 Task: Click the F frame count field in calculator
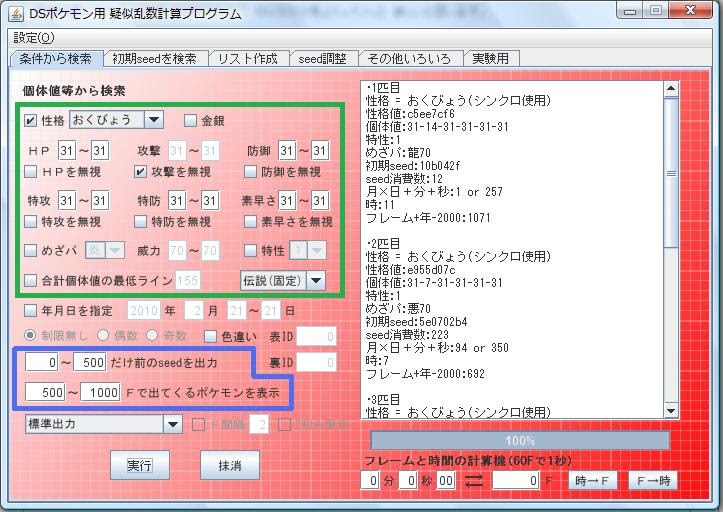coord(516,481)
